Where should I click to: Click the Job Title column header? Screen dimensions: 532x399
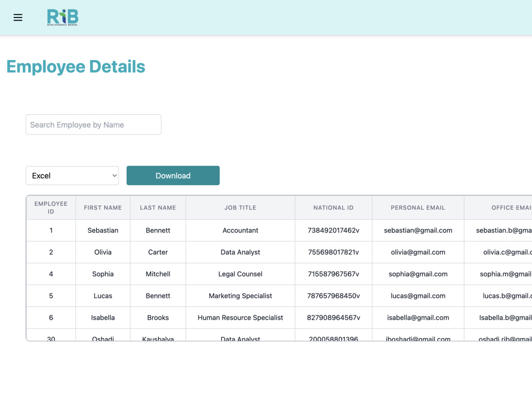click(x=240, y=207)
